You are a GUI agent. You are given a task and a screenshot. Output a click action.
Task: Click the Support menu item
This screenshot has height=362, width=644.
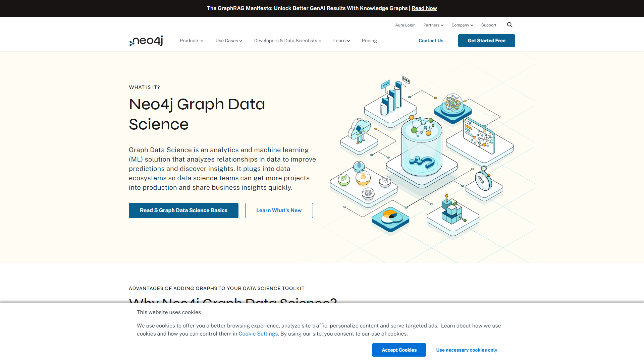489,25
